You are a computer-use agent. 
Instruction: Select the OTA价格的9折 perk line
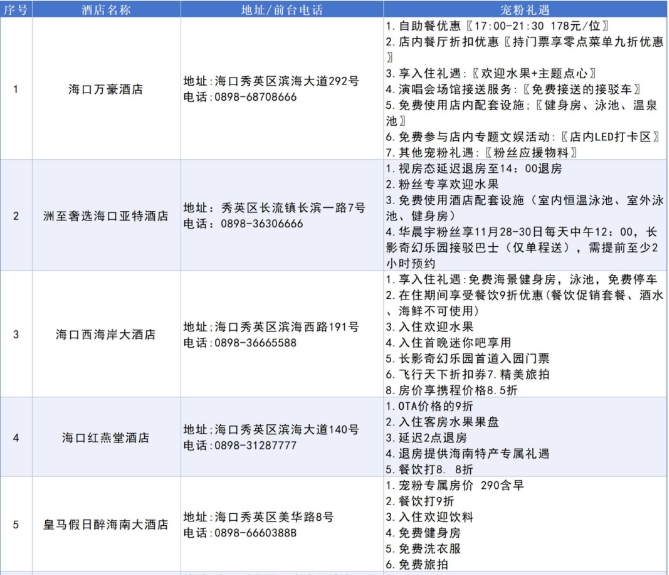pos(430,407)
